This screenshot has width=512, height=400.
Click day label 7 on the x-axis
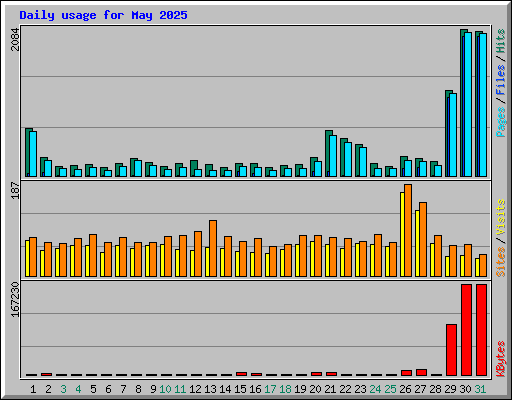coord(123,389)
